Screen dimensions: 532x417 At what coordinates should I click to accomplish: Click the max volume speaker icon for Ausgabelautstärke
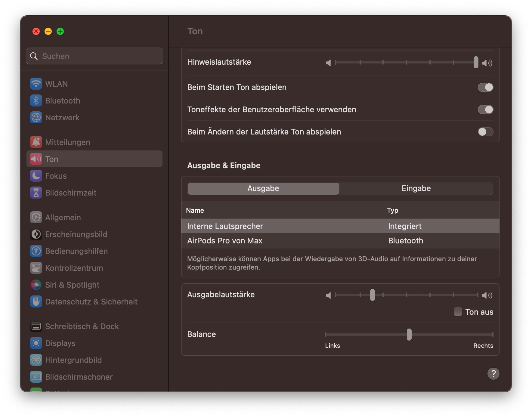[487, 295]
